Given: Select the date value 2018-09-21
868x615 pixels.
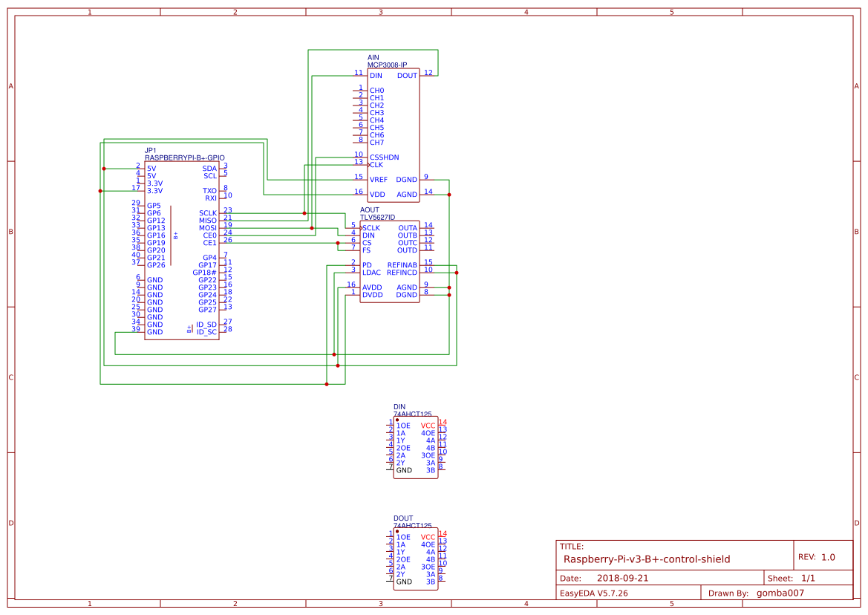Looking at the screenshot, I should pos(622,579).
